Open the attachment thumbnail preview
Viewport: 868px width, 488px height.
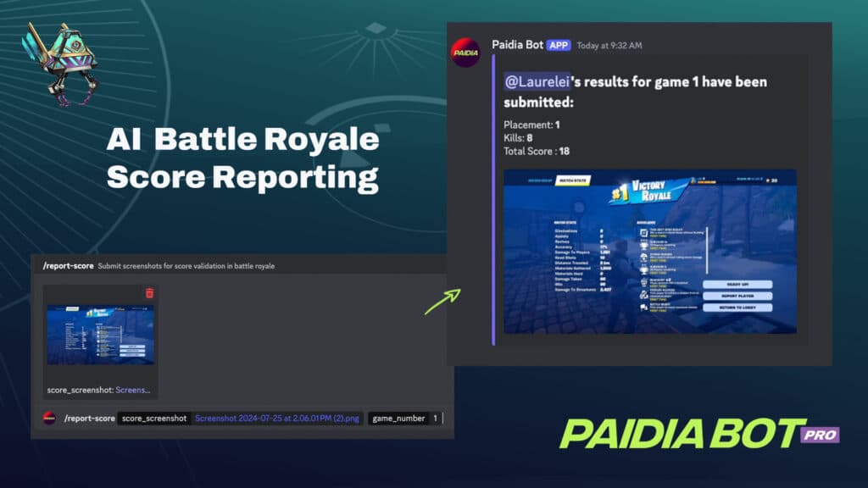coord(100,335)
